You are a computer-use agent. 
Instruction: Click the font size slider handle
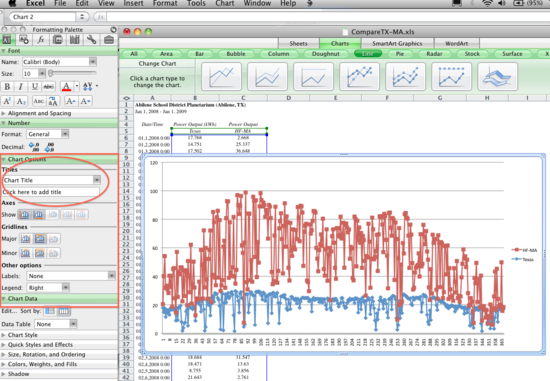coord(51,73)
